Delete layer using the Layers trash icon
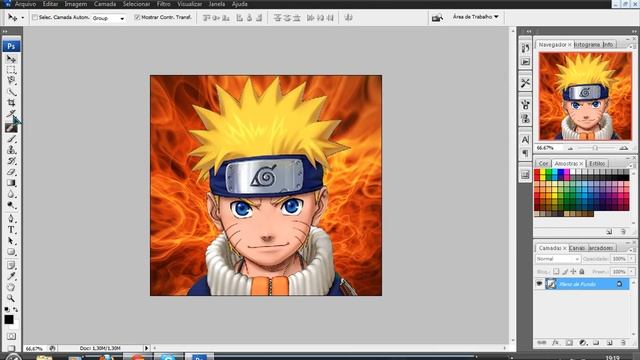 (x=623, y=343)
